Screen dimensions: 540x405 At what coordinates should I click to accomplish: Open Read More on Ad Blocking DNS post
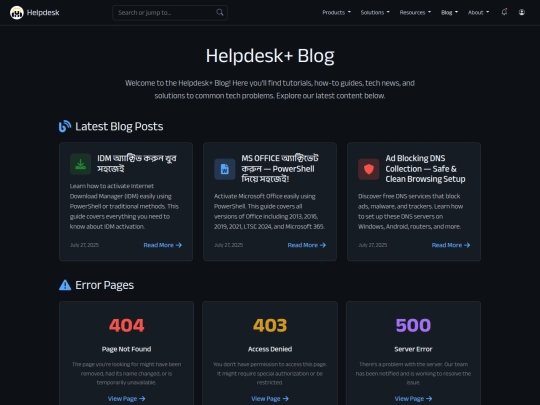[451, 245]
